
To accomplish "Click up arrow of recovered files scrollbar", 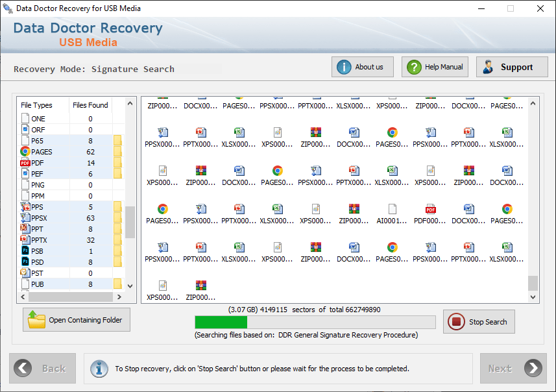I will (533, 104).
